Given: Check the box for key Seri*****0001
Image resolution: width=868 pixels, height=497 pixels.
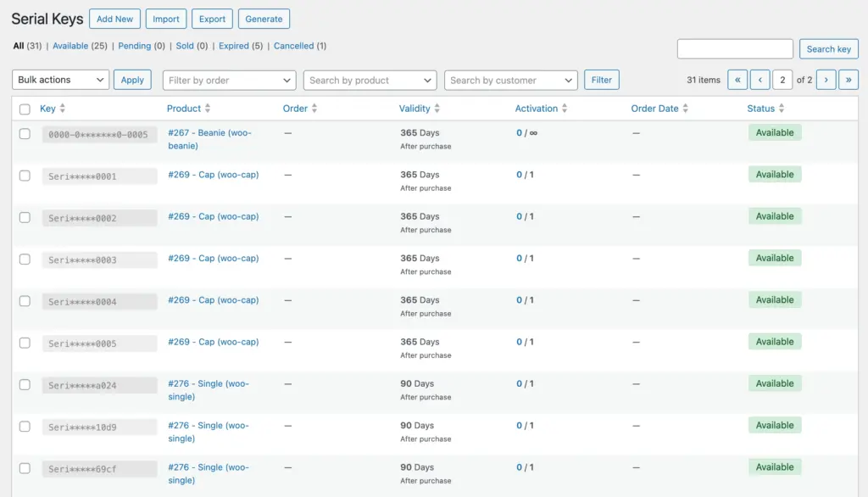Looking at the screenshot, I should pos(25,176).
